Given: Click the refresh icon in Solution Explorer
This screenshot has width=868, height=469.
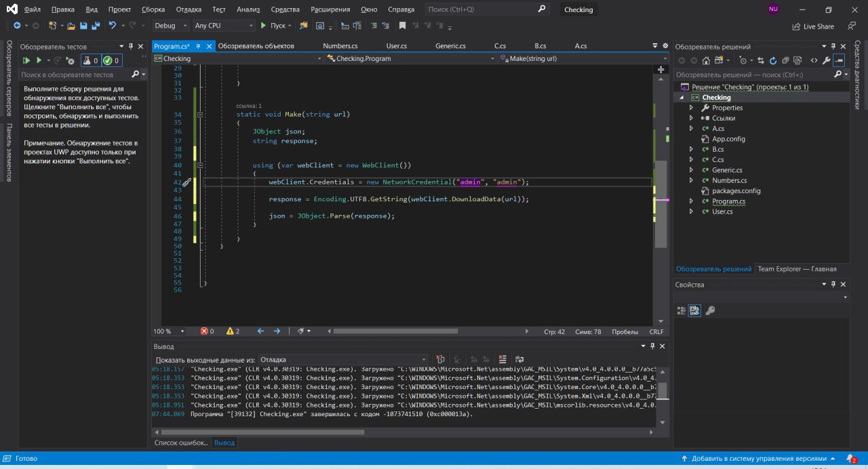Looking at the screenshot, I should coord(773,60).
